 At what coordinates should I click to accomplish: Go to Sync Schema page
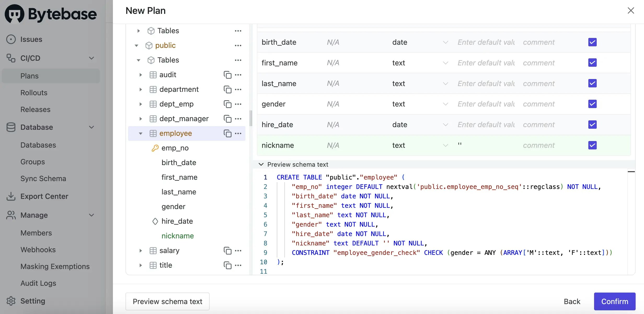click(x=43, y=178)
